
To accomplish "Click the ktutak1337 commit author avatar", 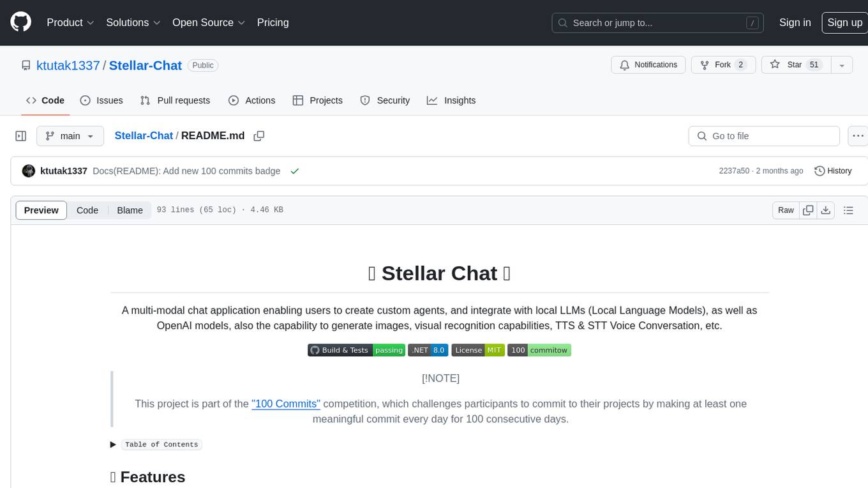I will click(29, 171).
